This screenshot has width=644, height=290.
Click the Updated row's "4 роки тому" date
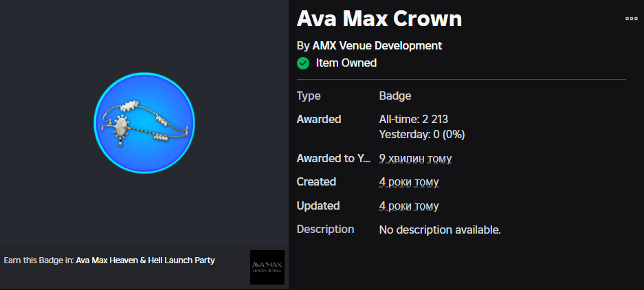(x=409, y=205)
